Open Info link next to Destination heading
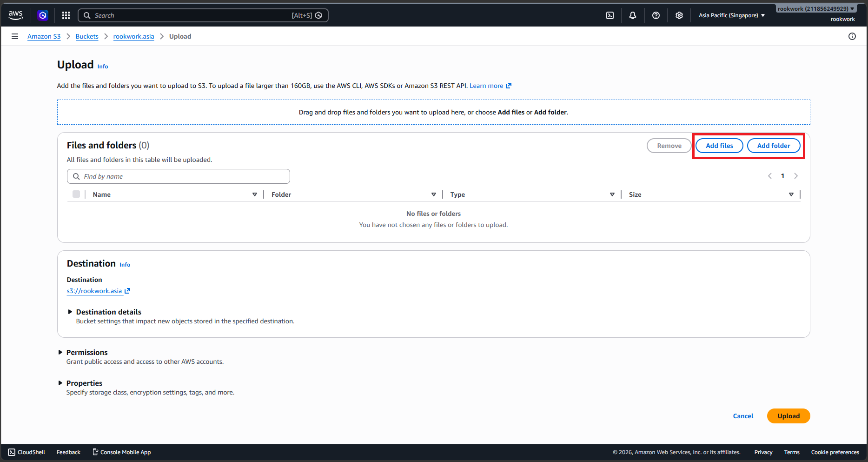The image size is (868, 462). pyautogui.click(x=125, y=265)
